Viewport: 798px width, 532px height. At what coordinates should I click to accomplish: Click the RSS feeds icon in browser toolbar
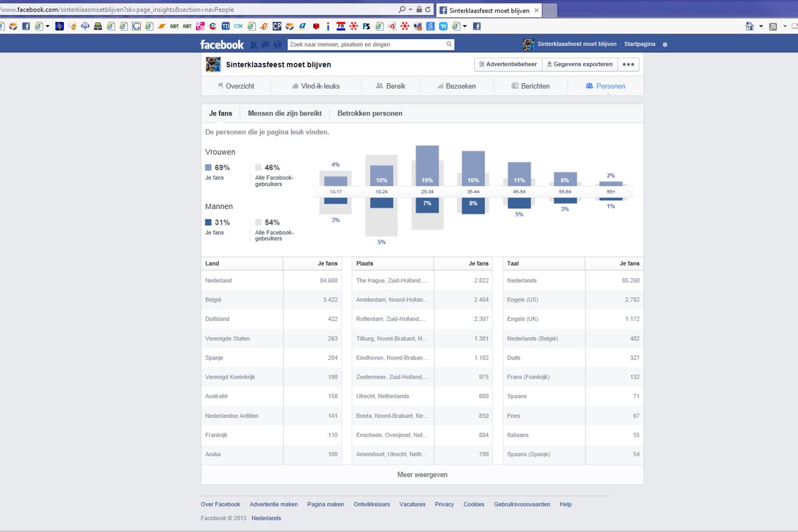pos(773,27)
